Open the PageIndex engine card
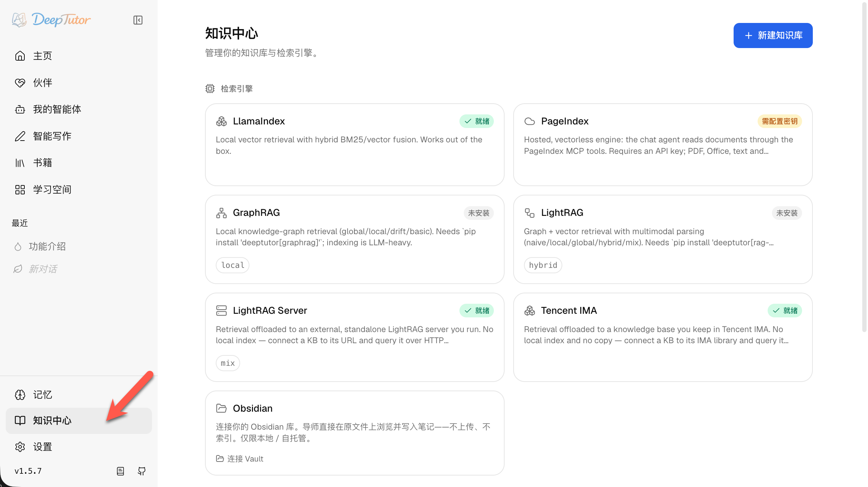 (663, 145)
